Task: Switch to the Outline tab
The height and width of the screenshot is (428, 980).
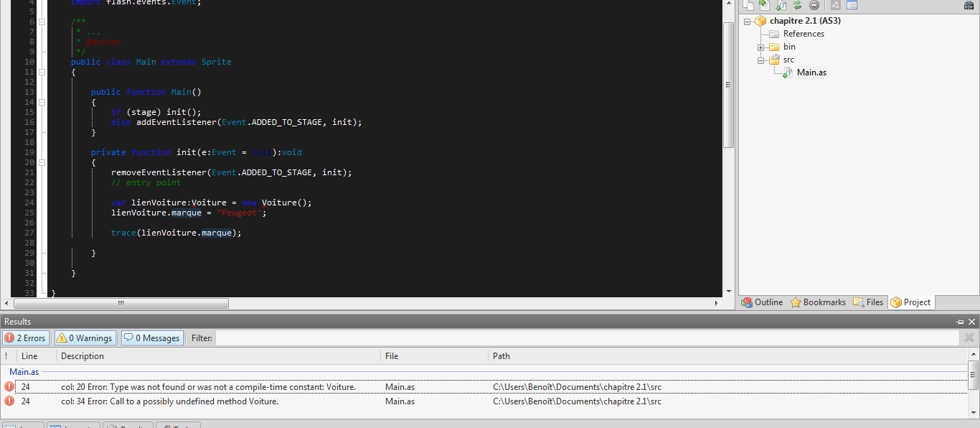Action: 762,302
